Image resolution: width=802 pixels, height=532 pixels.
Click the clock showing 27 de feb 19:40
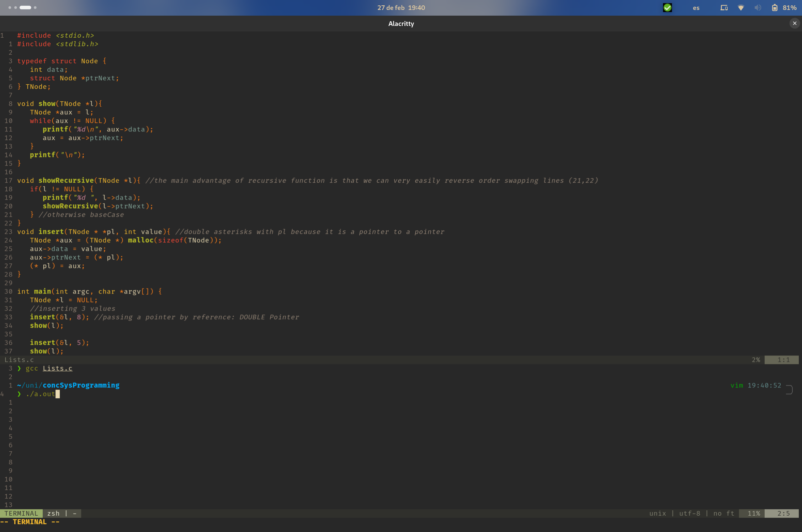click(401, 7)
